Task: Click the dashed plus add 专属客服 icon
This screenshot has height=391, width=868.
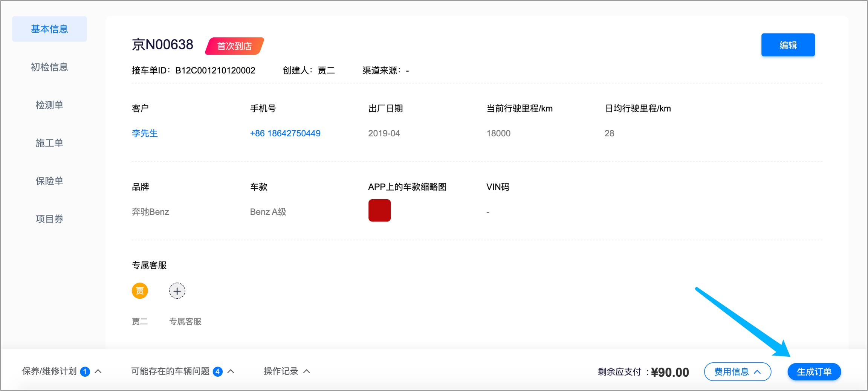Action: tap(177, 291)
